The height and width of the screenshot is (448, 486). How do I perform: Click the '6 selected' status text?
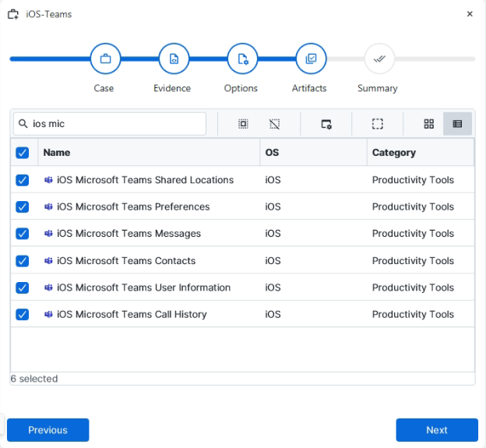coord(34,379)
